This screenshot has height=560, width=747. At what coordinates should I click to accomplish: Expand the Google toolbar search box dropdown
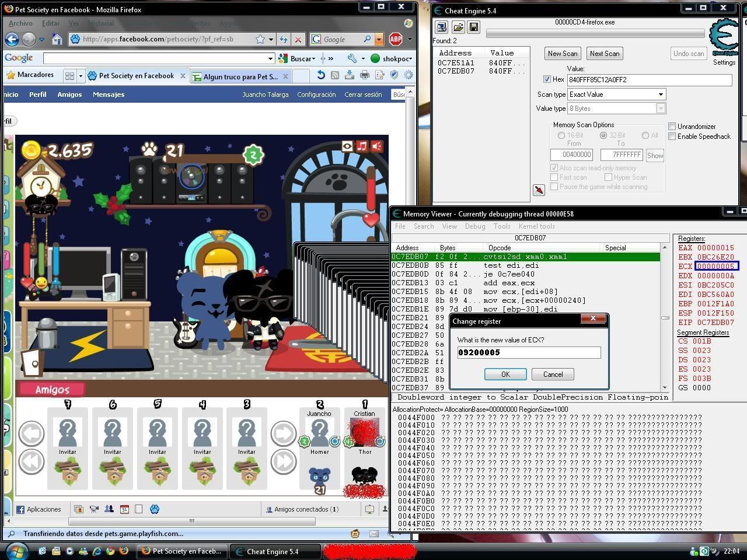click(x=270, y=58)
